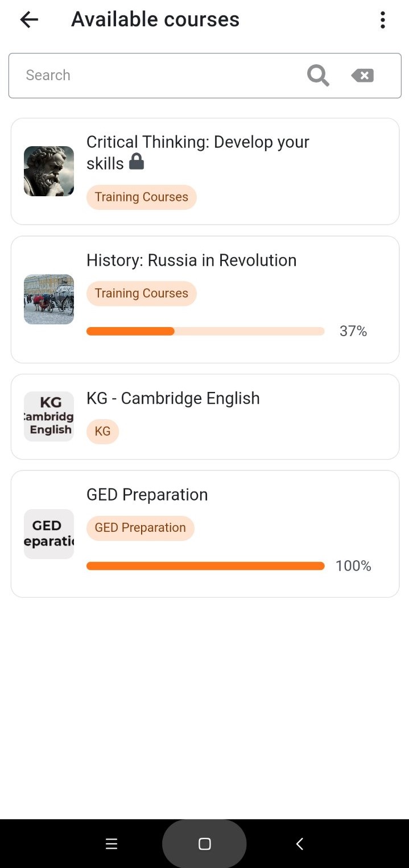Select Training Courses tag under History course
The image size is (409, 868).
[x=141, y=294]
